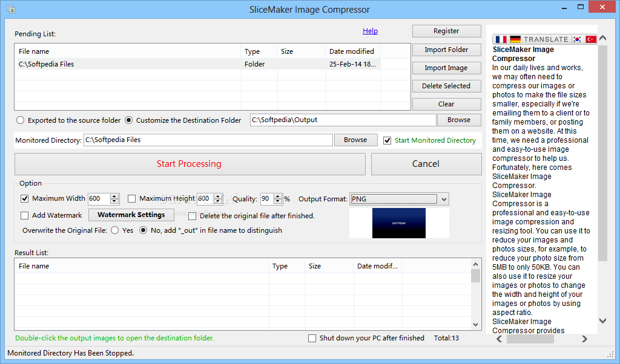Increase Maximum Height with up arrow

(x=218, y=197)
